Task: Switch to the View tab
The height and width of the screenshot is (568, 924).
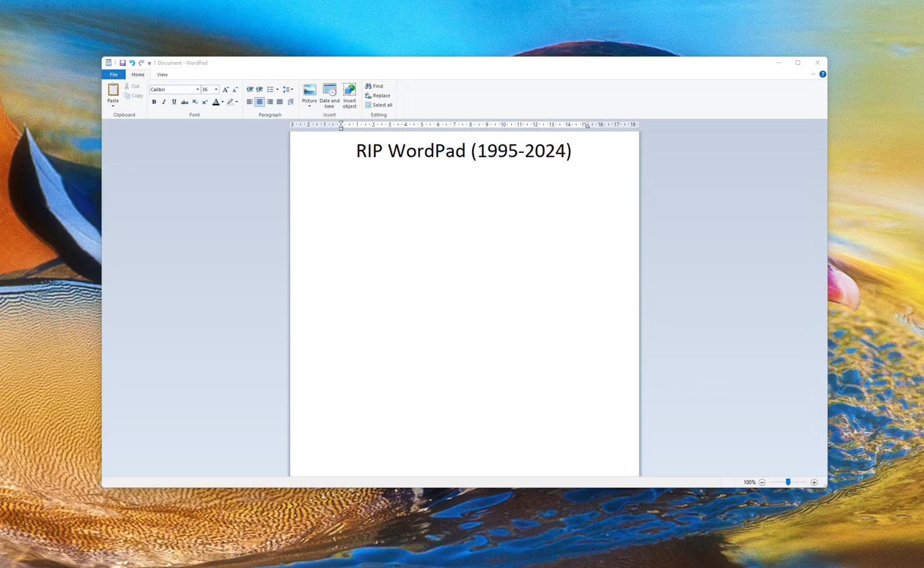Action: click(x=162, y=75)
